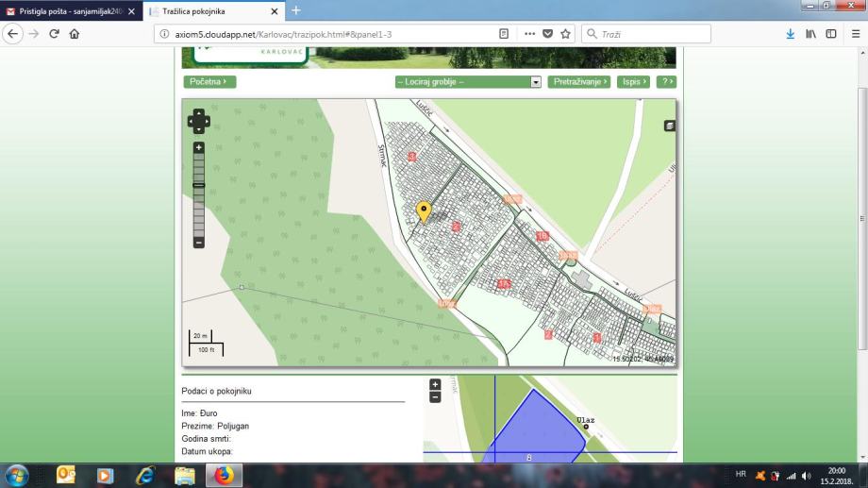The height and width of the screenshot is (488, 868).
Task: Click the address bar URL
Action: point(283,34)
